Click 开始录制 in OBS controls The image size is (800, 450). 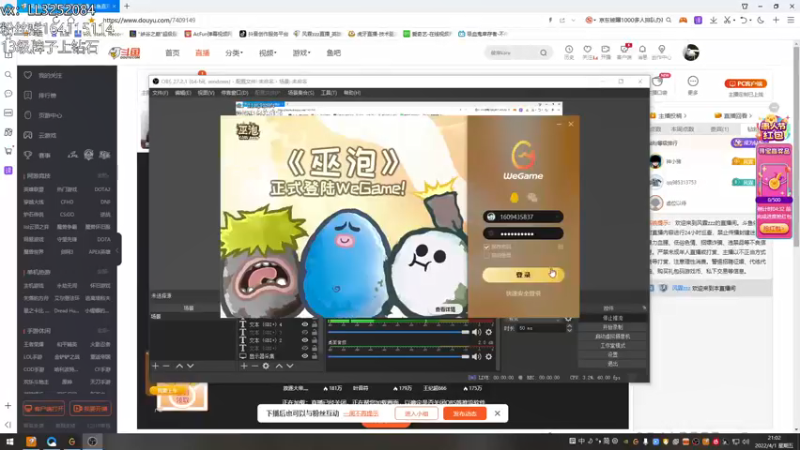pos(612,327)
